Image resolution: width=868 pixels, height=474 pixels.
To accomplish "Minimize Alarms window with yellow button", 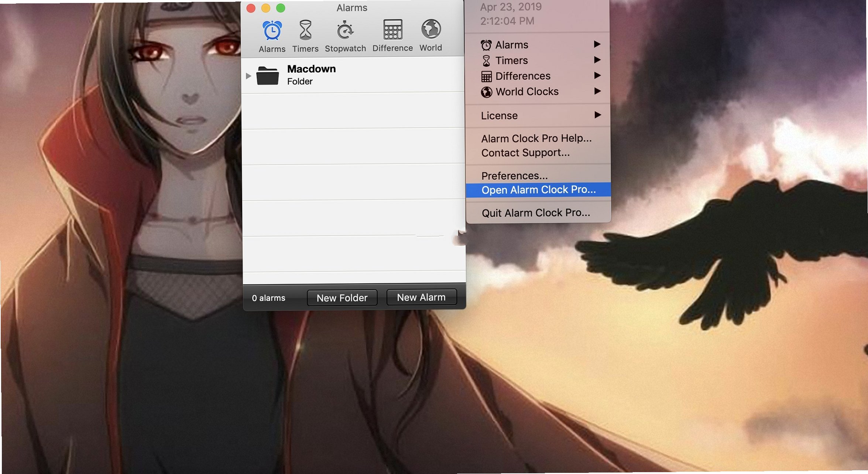I will [266, 8].
